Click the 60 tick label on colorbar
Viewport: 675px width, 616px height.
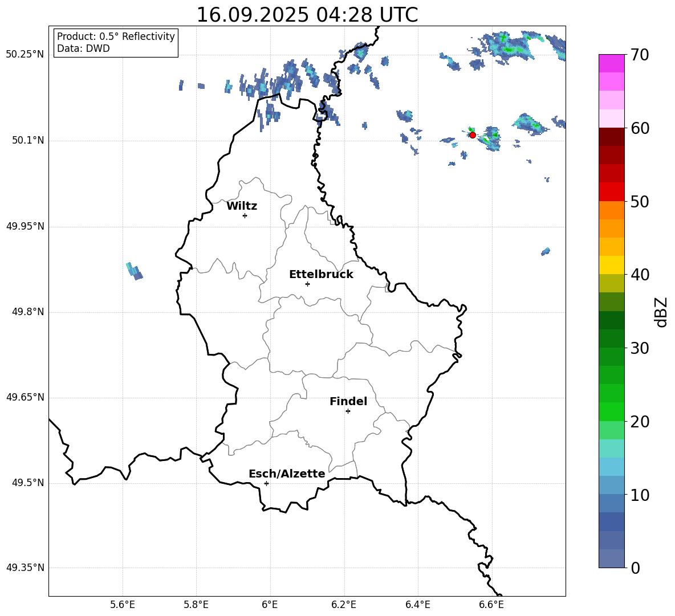coord(640,128)
